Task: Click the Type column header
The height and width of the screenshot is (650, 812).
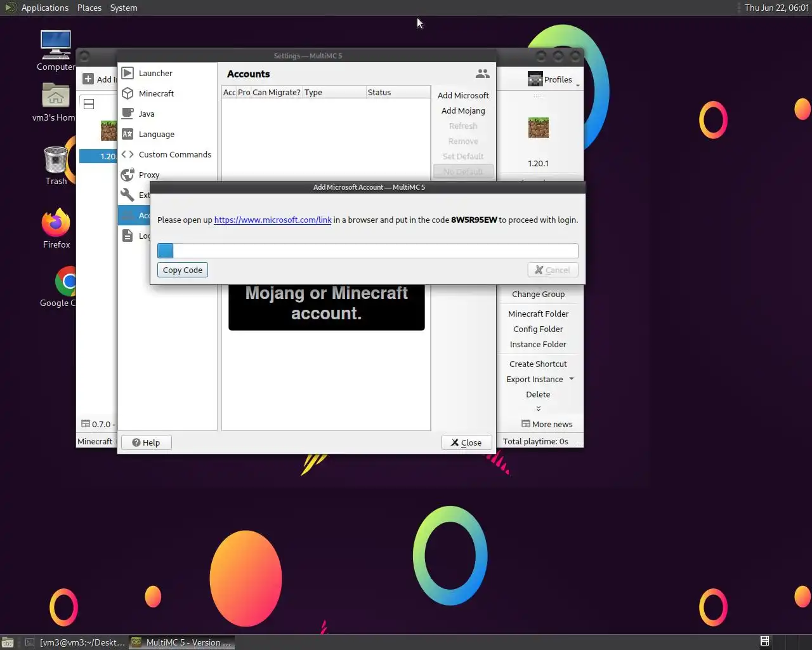Action: pyautogui.click(x=334, y=92)
